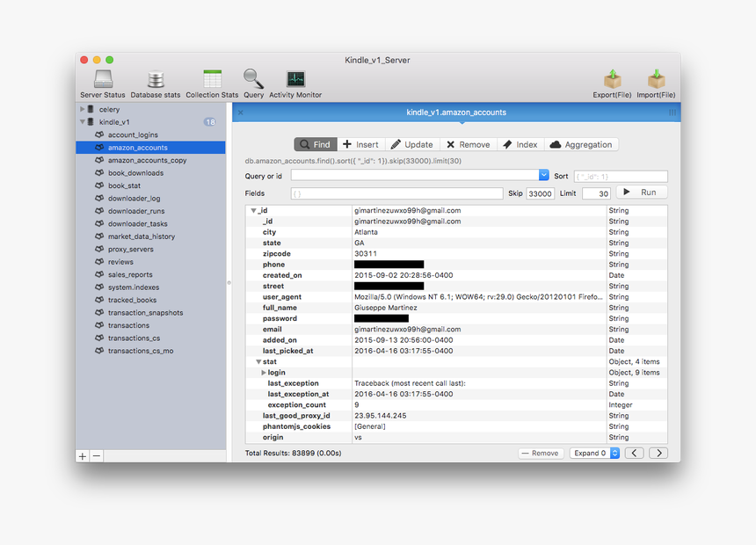Screen dimensions: 756x545
Task: Select downloader_tasks collection
Action: (x=150, y=224)
